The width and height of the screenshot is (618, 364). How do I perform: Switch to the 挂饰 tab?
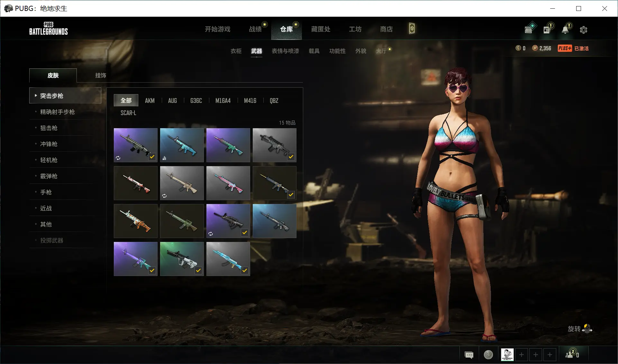pos(101,75)
